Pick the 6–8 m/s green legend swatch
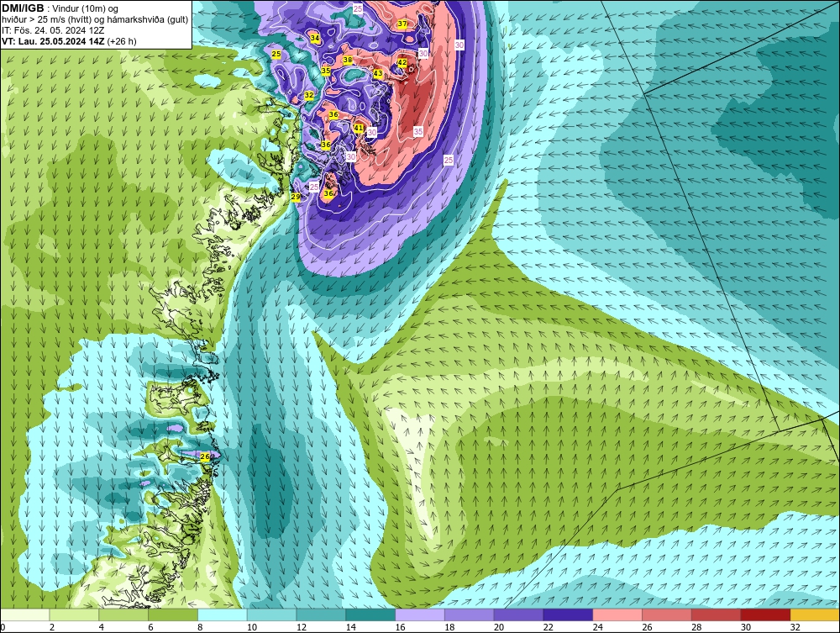Image resolution: width=840 pixels, height=633 pixels. coord(173,615)
